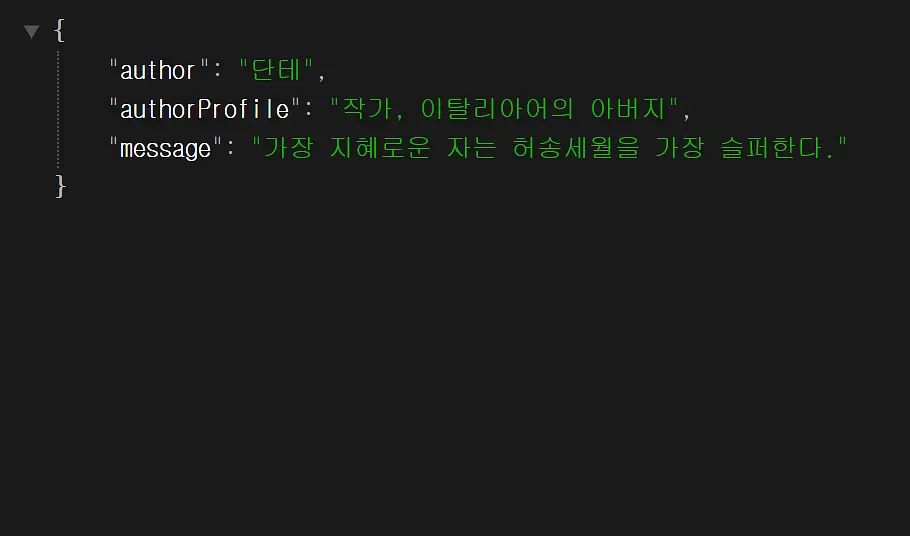This screenshot has height=536, width=910.
Task: Select the author value 단테
Action: (x=276, y=70)
